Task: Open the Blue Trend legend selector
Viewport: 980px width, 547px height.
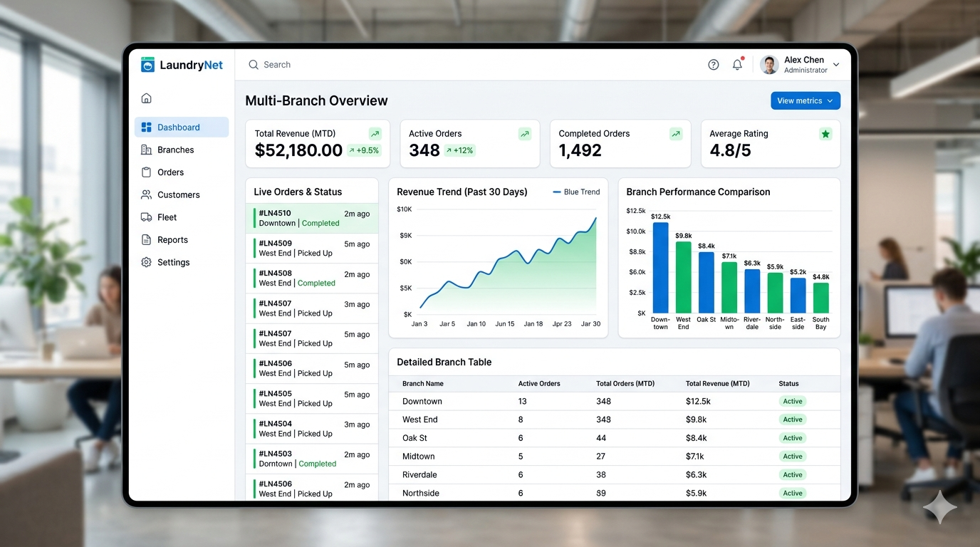Action: 575,192
